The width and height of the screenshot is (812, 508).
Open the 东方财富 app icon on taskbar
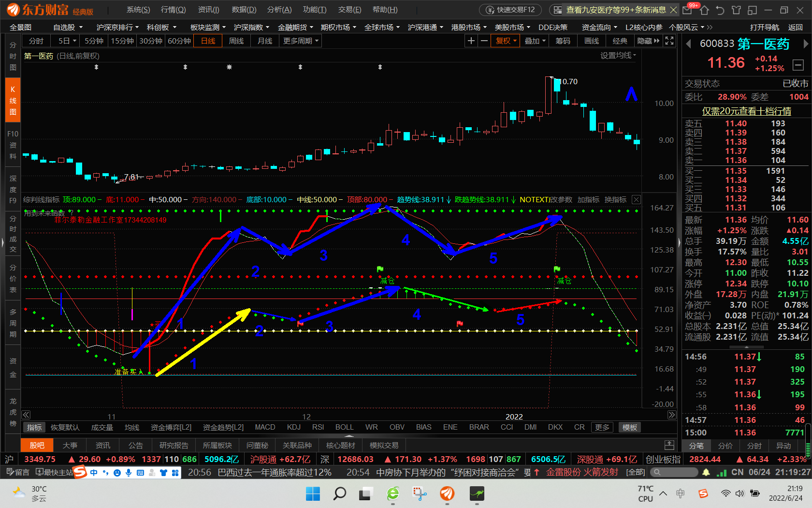click(x=447, y=493)
